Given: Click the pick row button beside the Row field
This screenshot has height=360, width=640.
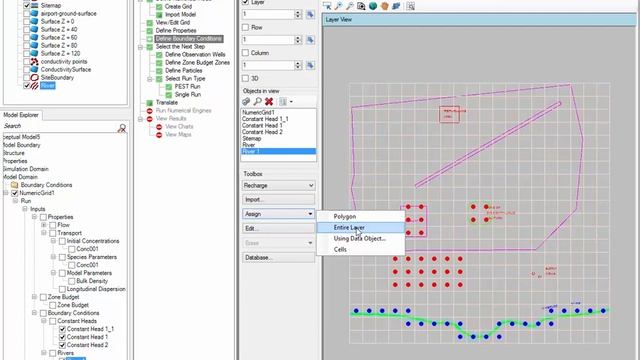Looking at the screenshot, I should (310, 40).
